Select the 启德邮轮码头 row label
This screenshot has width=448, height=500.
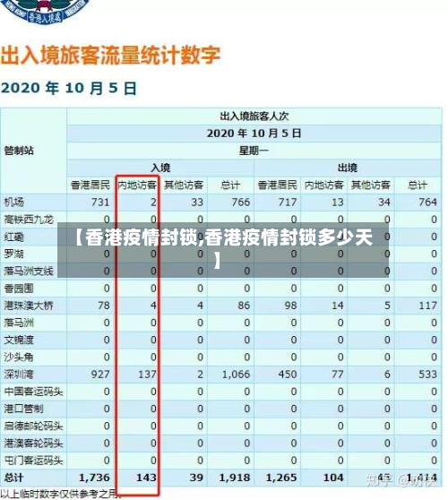coord(33,426)
